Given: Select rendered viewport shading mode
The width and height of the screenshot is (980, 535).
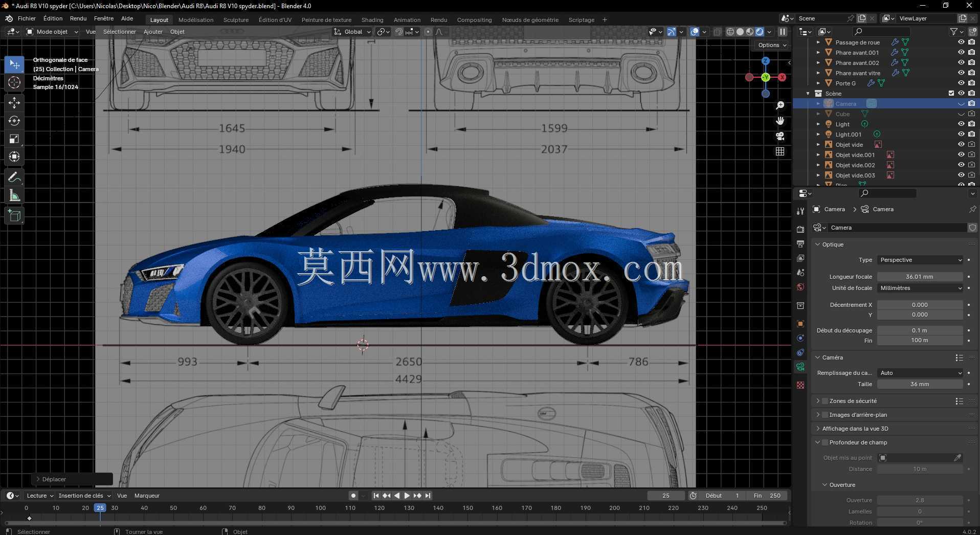Looking at the screenshot, I should (760, 32).
